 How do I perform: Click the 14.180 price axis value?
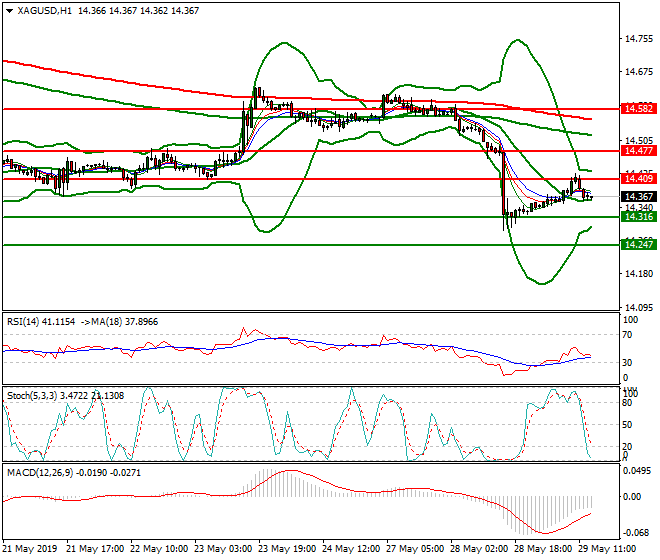(639, 274)
